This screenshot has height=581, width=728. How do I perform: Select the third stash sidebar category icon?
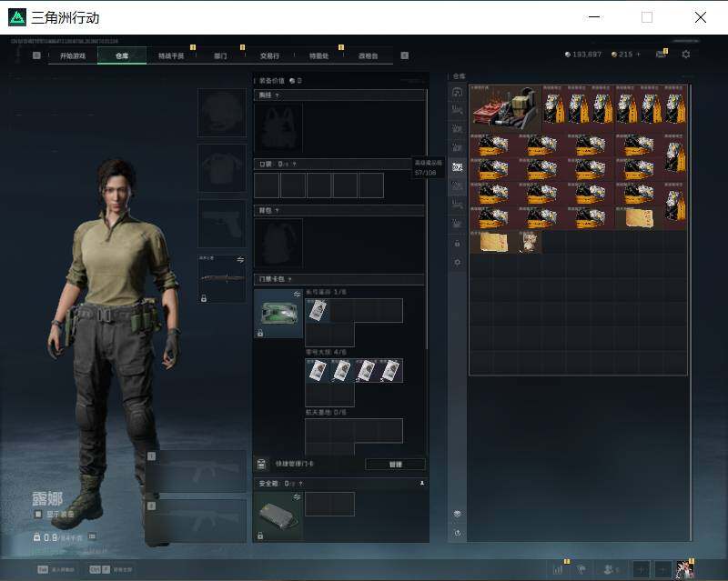[x=458, y=129]
